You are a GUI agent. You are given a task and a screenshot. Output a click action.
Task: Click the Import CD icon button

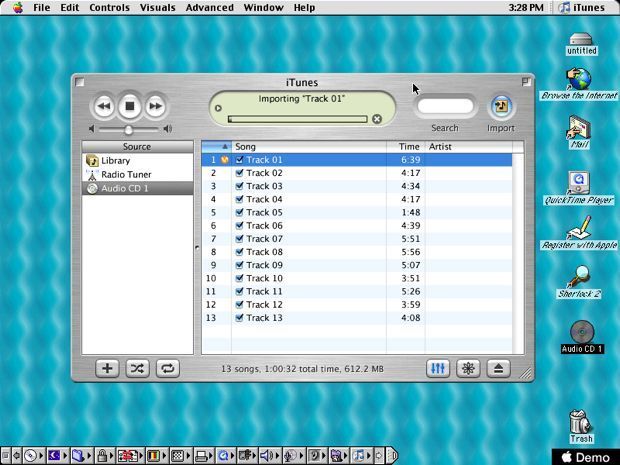501,106
